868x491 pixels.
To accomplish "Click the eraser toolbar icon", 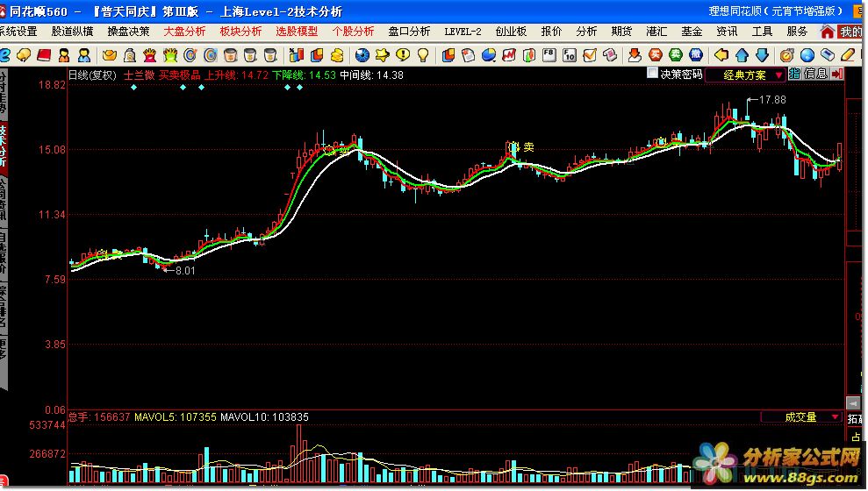I will (828, 54).
